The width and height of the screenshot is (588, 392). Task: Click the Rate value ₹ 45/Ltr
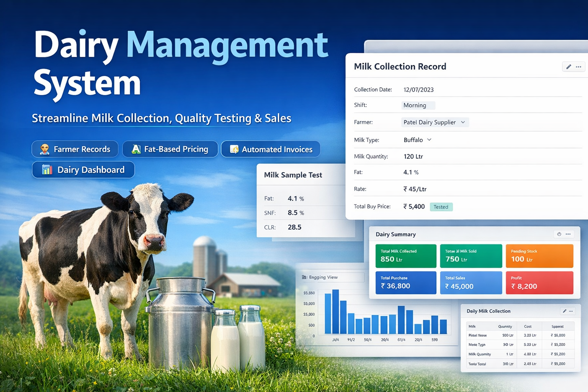tap(415, 189)
